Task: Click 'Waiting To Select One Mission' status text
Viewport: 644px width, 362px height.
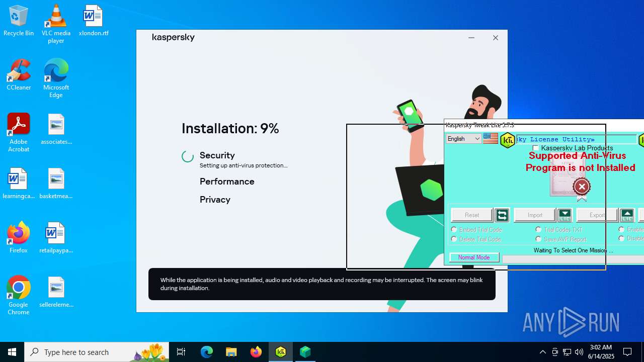Action: pos(573,250)
